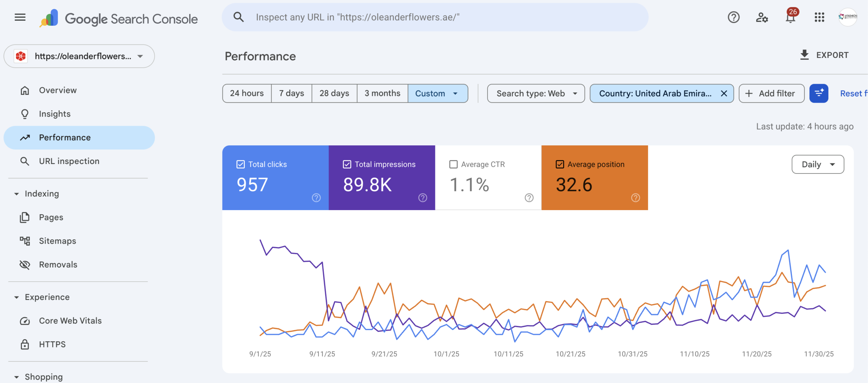The width and height of the screenshot is (868, 383).
Task: Open the Daily chart granularity dropdown
Action: pos(818,164)
